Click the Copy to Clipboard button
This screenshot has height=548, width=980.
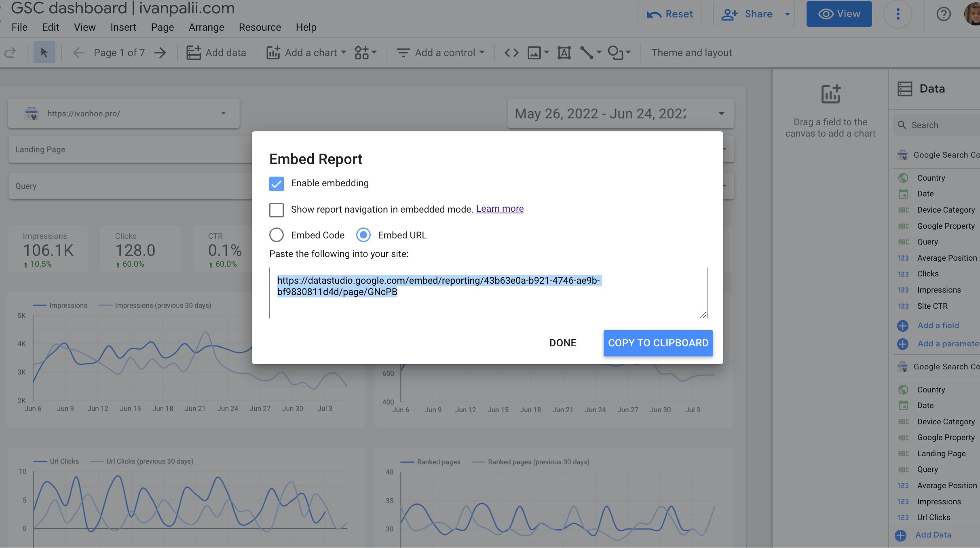tap(658, 343)
